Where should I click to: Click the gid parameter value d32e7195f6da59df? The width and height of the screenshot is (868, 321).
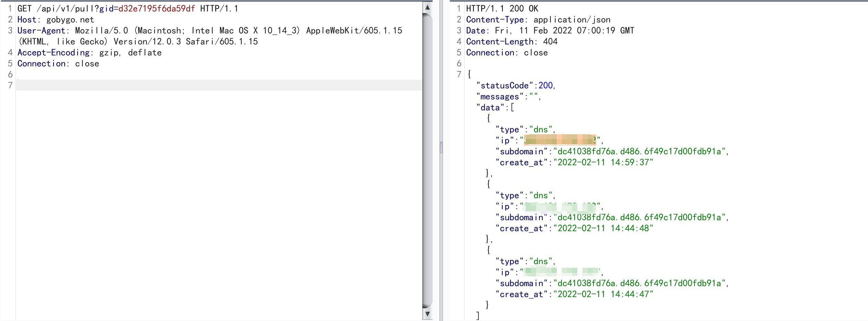(156, 9)
